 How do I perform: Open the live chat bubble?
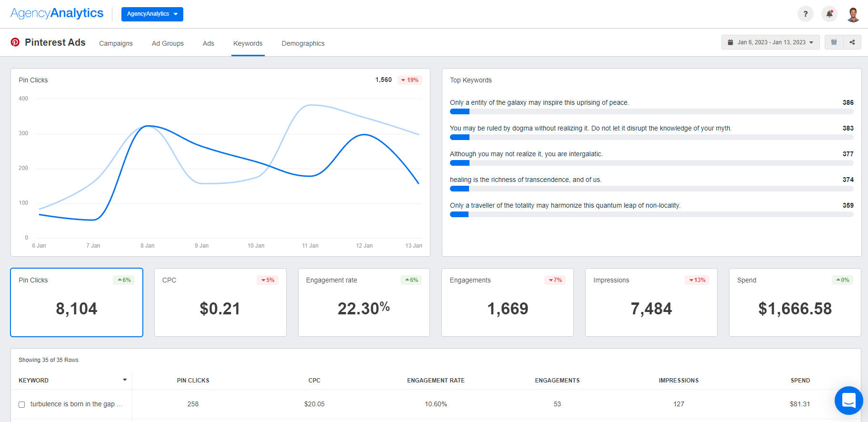pos(848,401)
